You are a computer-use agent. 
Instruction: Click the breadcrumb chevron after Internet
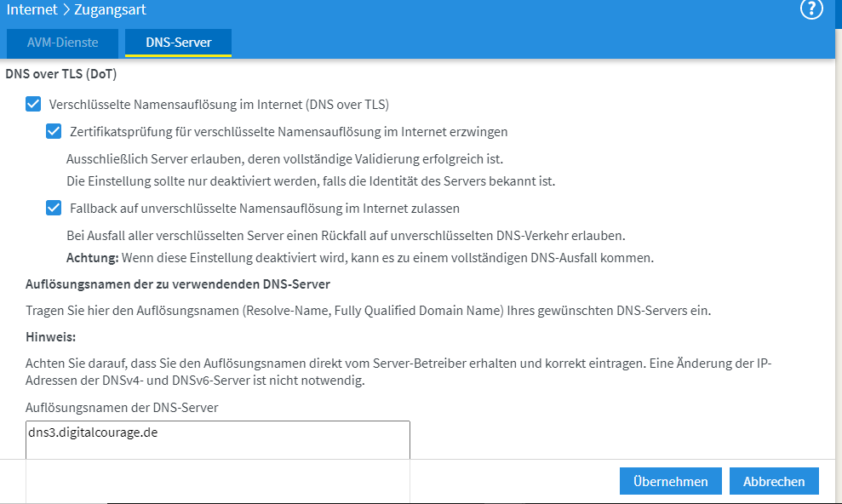(x=66, y=9)
